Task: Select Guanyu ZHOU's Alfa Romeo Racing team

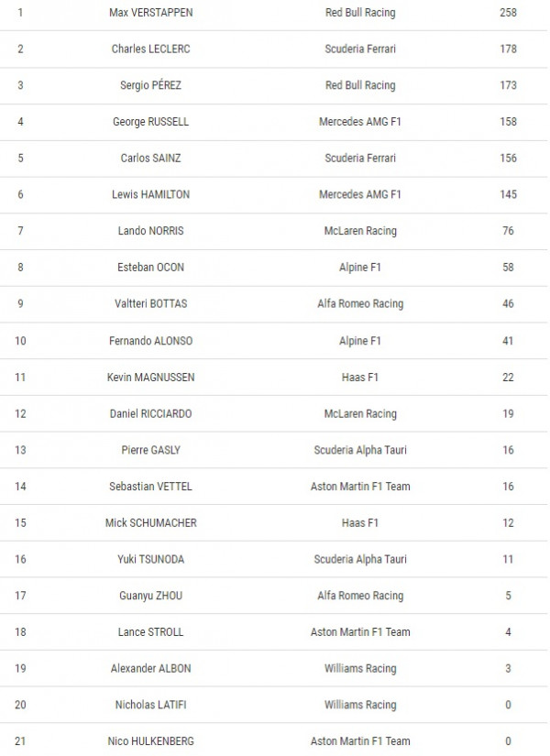Action: click(360, 596)
